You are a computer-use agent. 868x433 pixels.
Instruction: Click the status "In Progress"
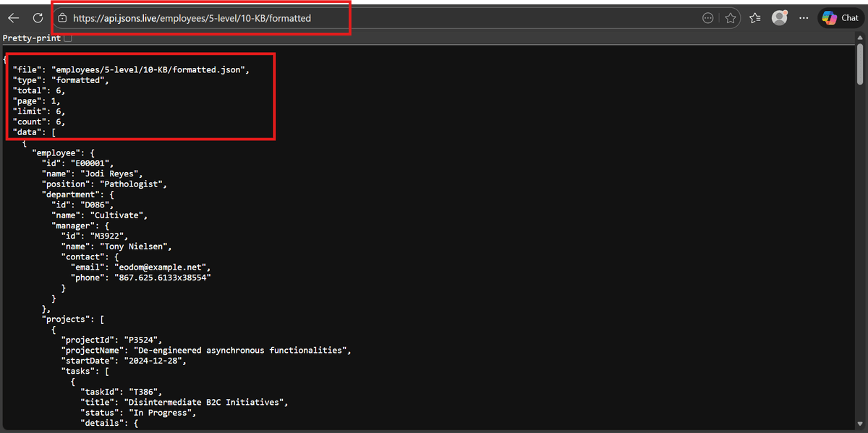[161, 413]
